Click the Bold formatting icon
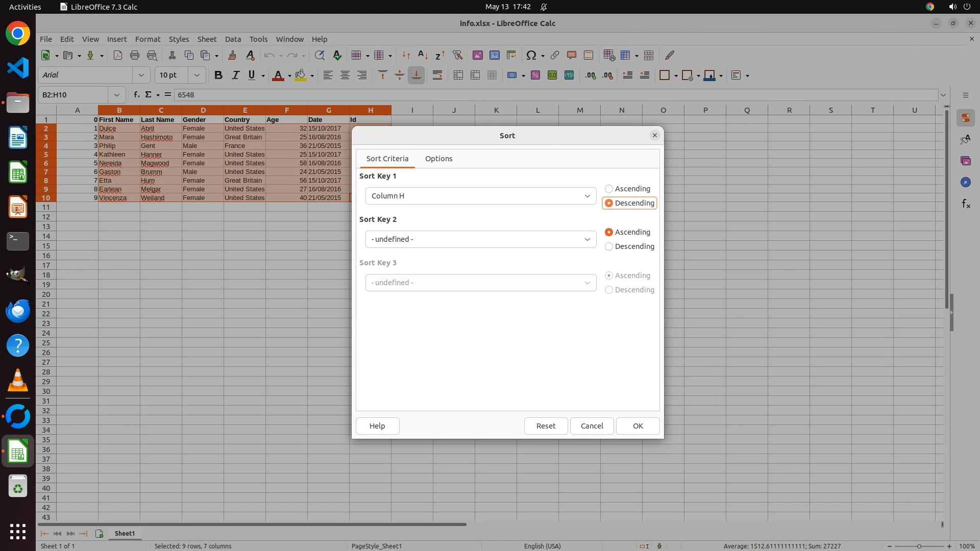The image size is (980, 551). click(218, 75)
